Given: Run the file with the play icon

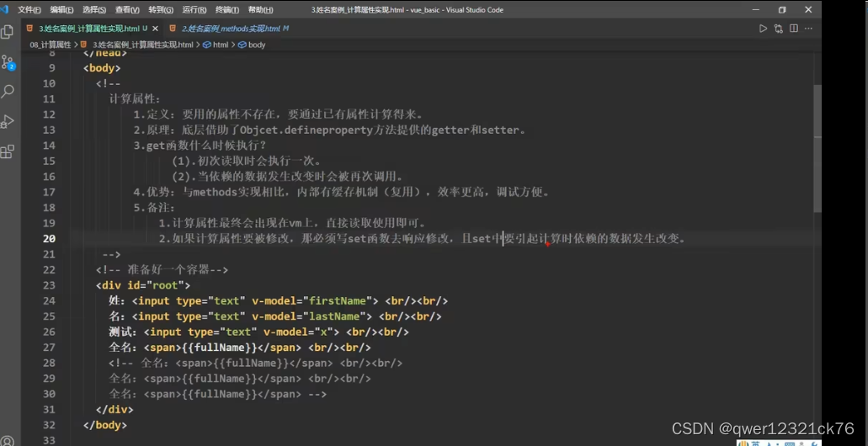Looking at the screenshot, I should pos(763,29).
